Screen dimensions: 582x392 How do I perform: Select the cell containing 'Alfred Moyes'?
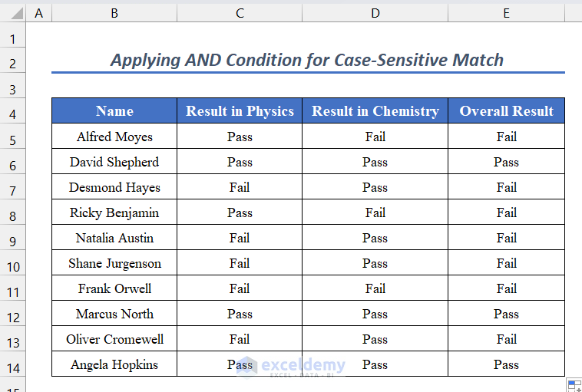(114, 137)
